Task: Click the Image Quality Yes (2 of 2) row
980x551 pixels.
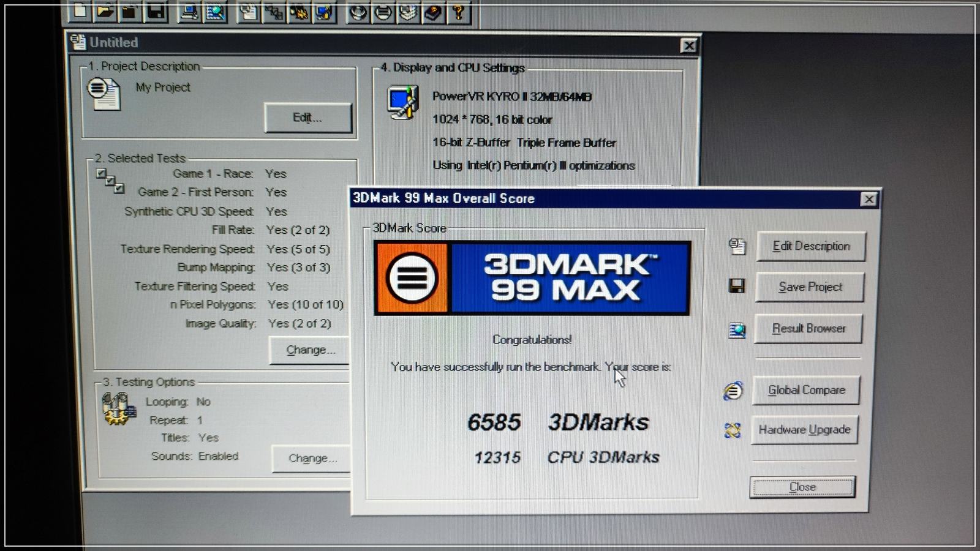Action: pyautogui.click(x=258, y=323)
